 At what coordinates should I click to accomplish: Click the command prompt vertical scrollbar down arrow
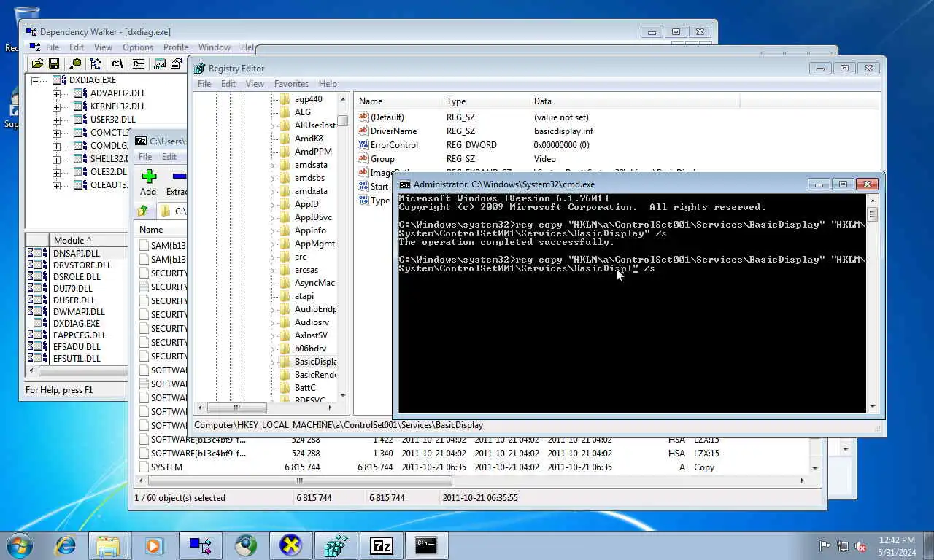[873, 407]
